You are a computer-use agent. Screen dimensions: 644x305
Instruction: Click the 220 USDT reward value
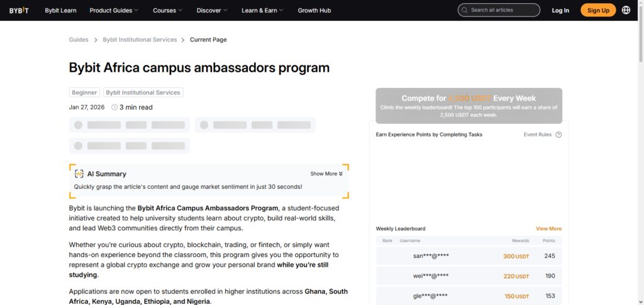click(x=516, y=276)
